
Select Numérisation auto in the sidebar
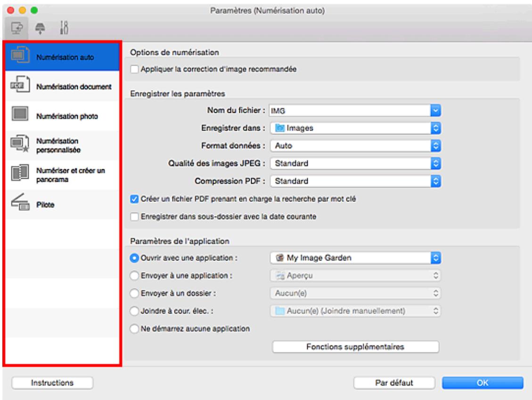pos(62,57)
